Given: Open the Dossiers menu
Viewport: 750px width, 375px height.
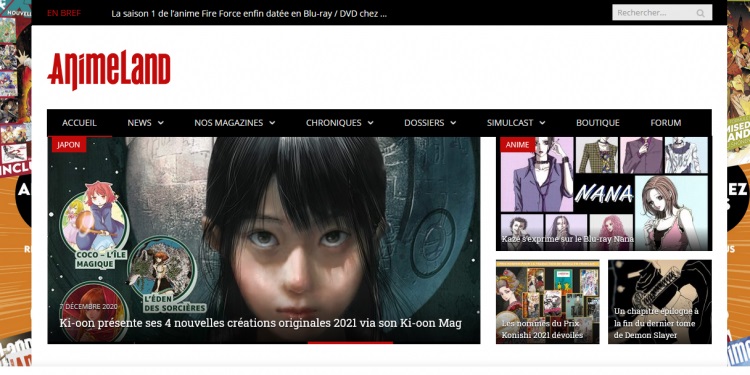Looking at the screenshot, I should point(424,123).
